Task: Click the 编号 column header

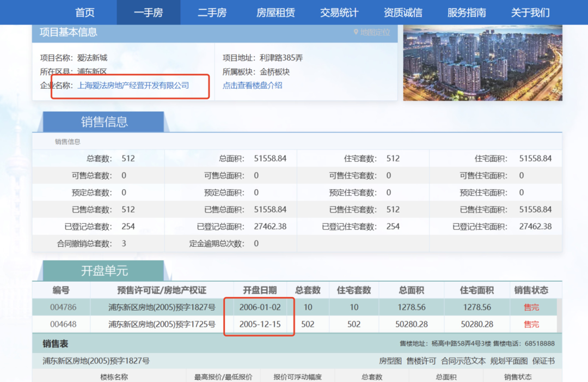Action: click(61, 290)
